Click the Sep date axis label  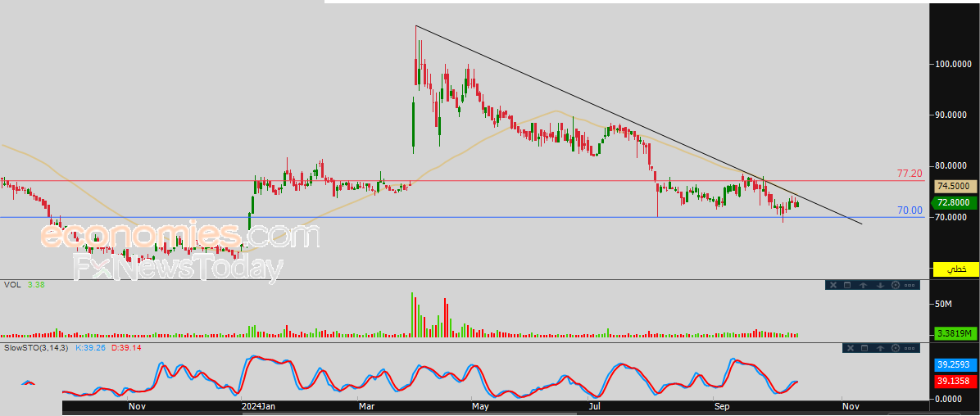(x=722, y=407)
